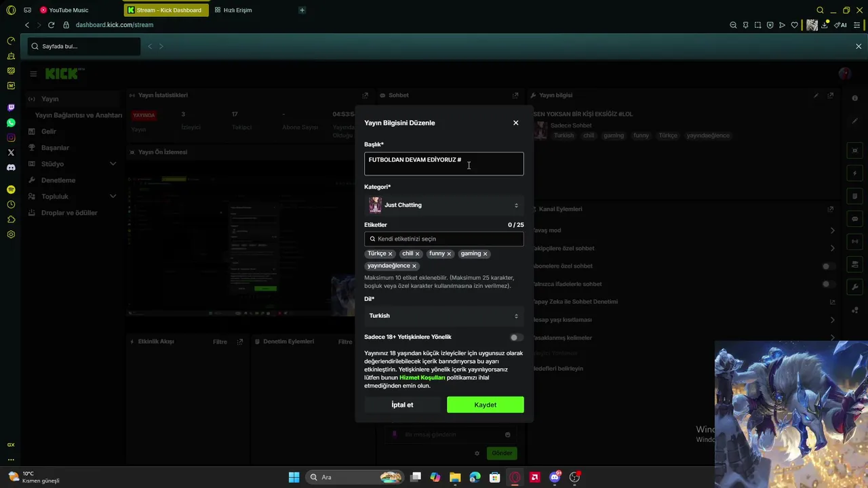Open Discord from taskbar
Image resolution: width=868 pixels, height=488 pixels.
[555, 477]
